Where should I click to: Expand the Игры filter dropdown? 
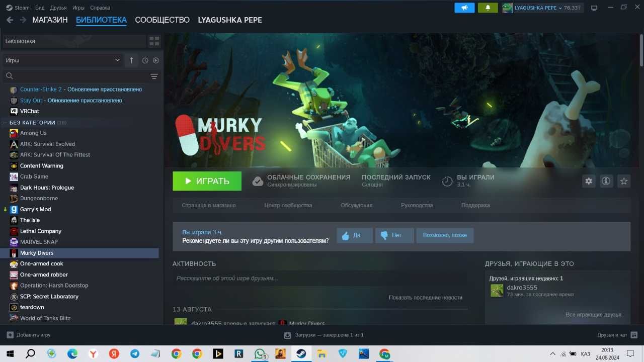(63, 60)
